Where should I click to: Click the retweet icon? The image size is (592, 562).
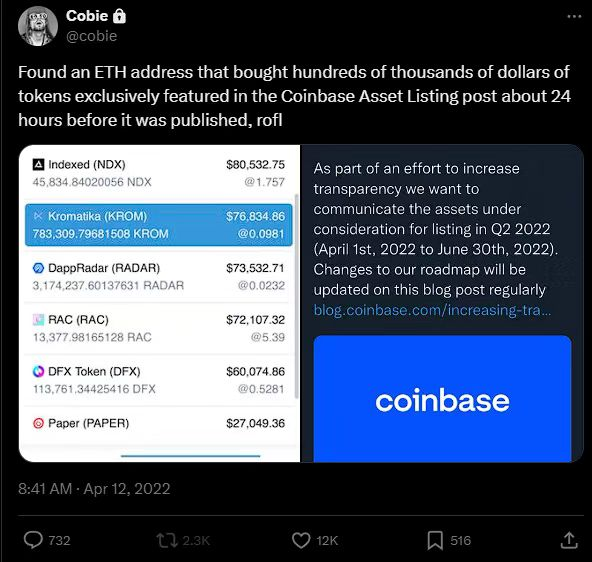[167, 540]
